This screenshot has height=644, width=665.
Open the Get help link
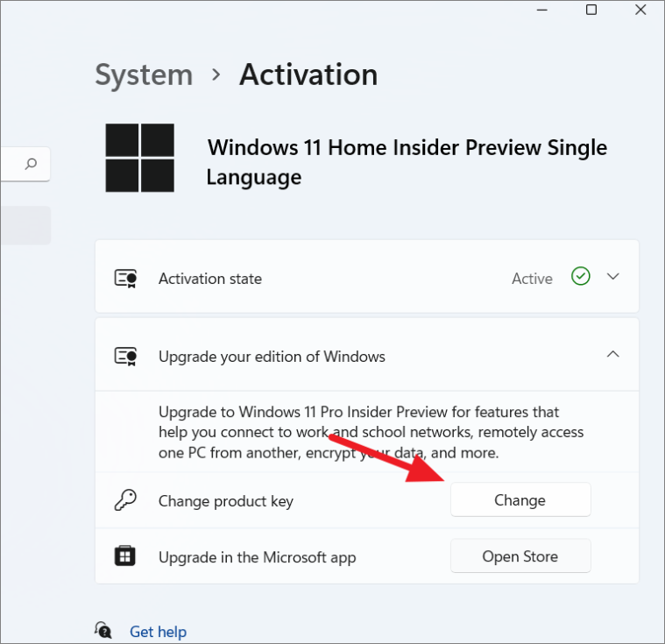159,631
